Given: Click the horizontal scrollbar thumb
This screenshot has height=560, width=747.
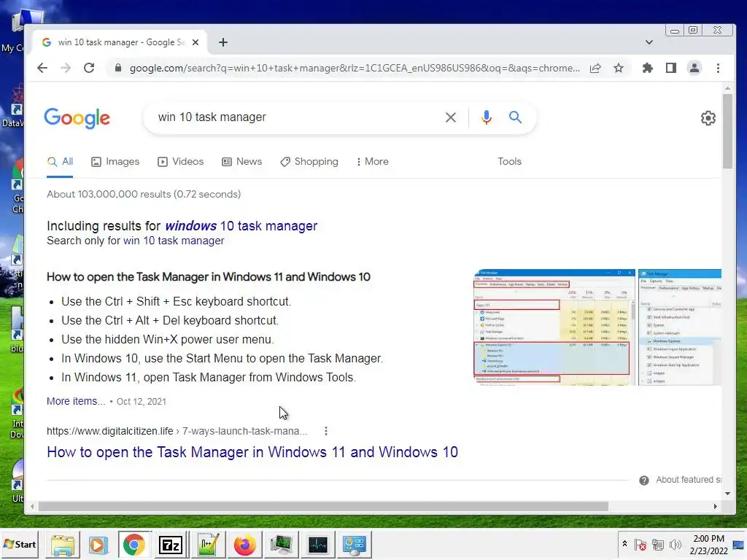Looking at the screenshot, I should (323, 507).
